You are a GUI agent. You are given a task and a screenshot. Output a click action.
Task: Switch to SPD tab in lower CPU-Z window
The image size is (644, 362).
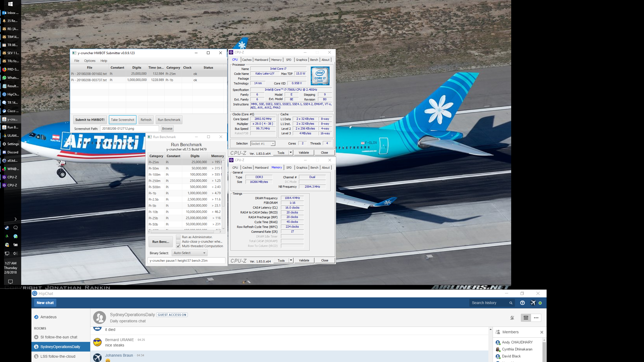click(289, 168)
